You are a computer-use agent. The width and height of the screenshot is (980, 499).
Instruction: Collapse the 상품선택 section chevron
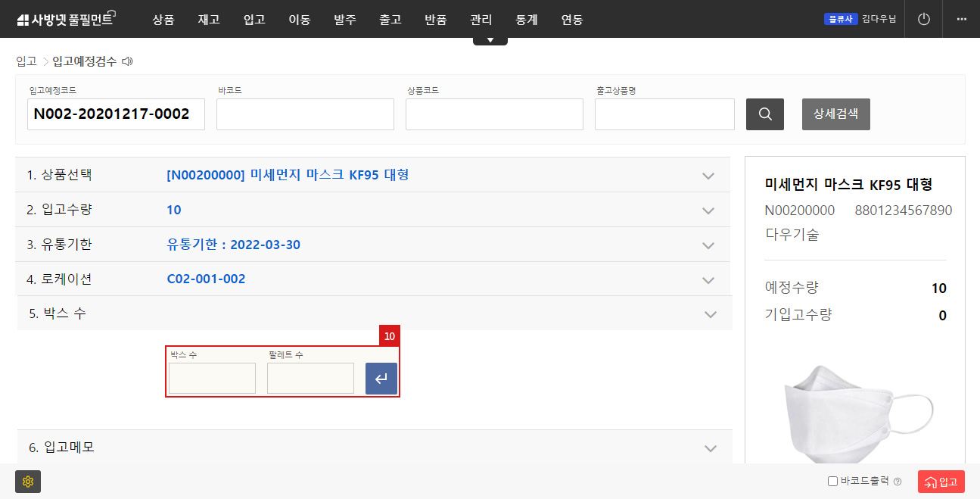click(x=708, y=175)
